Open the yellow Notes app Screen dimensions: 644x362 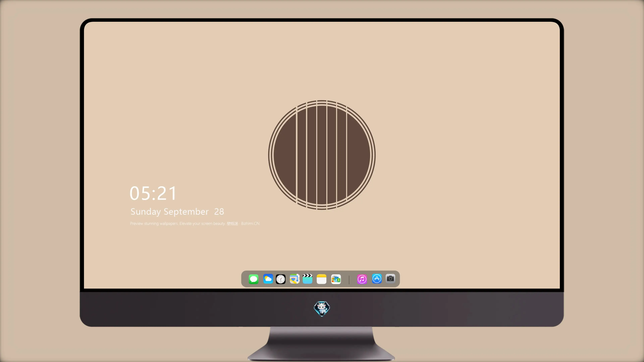(321, 279)
